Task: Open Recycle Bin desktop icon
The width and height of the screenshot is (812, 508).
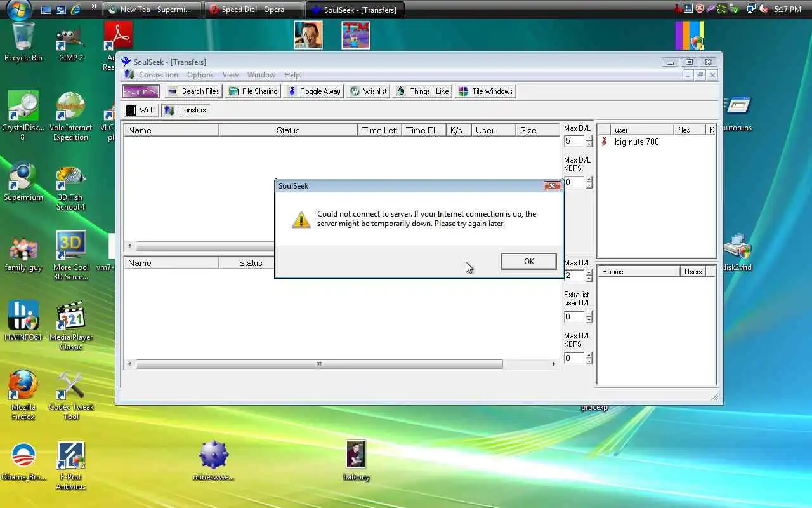Action: click(23, 42)
